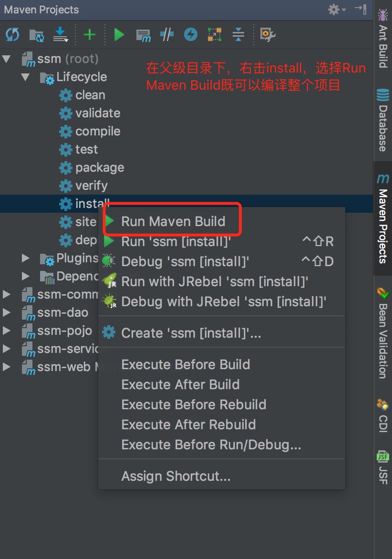Expand the Plugins node

[25, 258]
